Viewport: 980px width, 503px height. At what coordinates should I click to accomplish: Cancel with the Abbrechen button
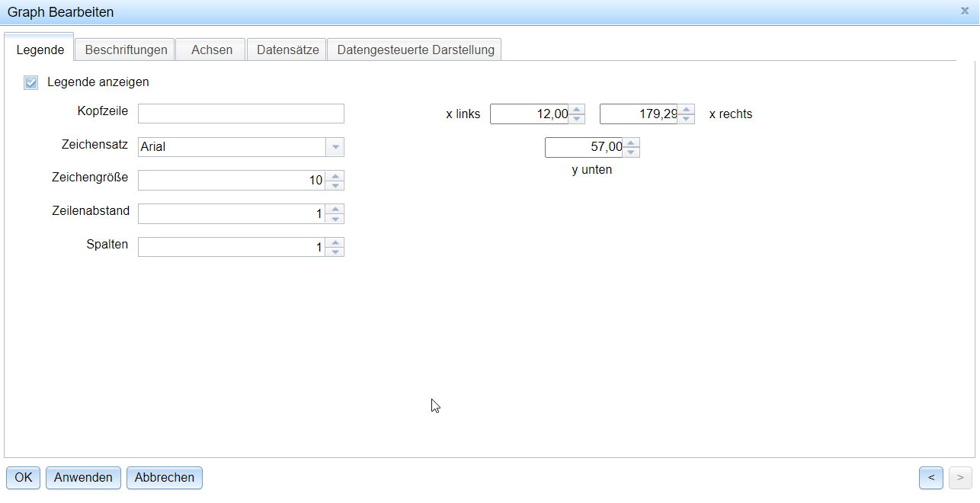[164, 478]
